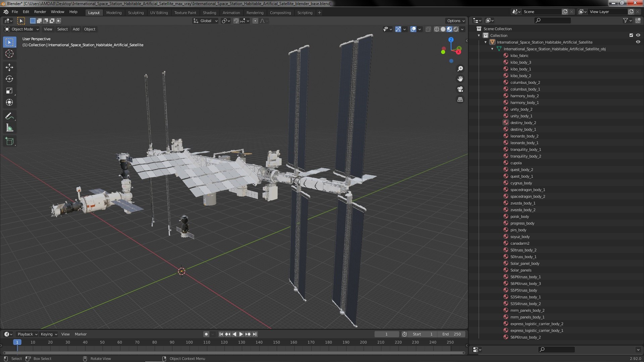Click the cupola material icon

point(506,163)
